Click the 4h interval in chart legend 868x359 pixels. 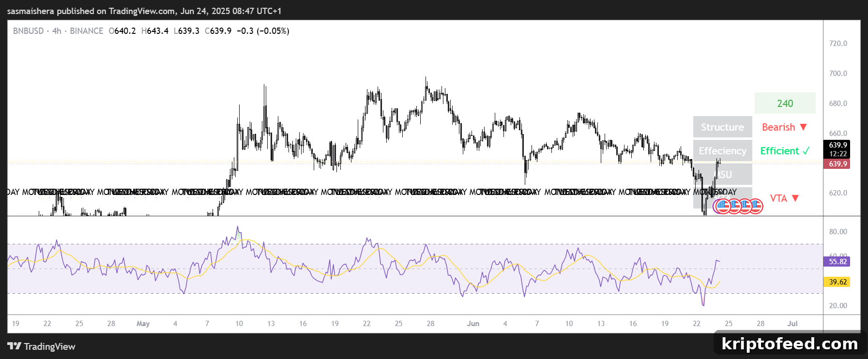[57, 31]
